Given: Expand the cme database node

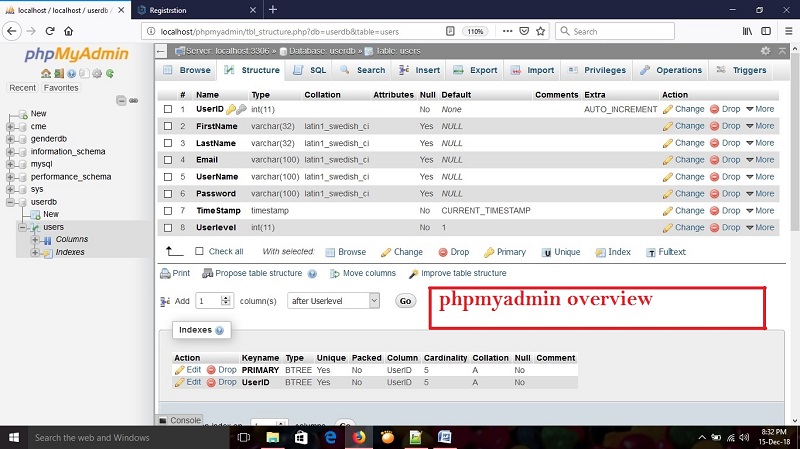Looking at the screenshot, I should click(x=10, y=127).
